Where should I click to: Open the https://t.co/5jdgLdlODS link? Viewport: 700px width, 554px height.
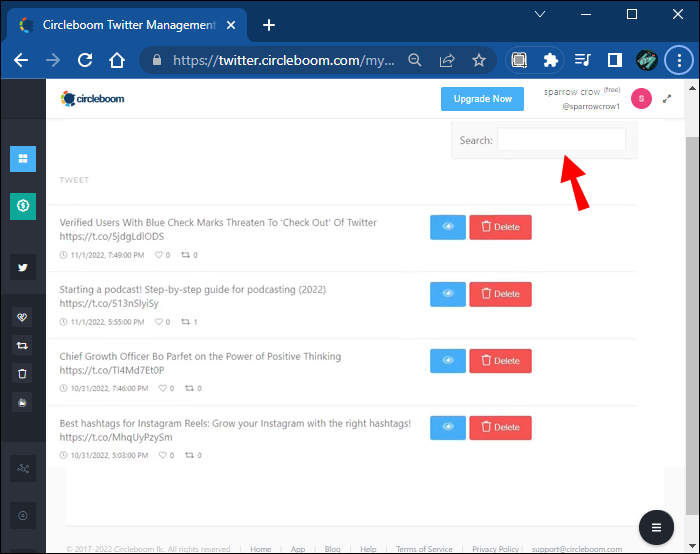112,236
